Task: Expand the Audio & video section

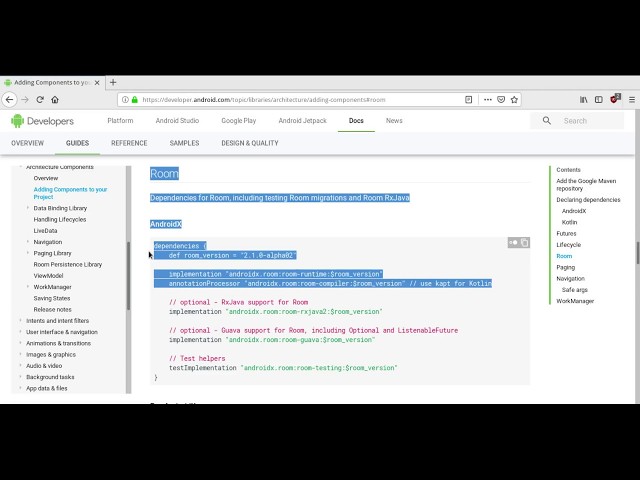Action: (x=20, y=365)
